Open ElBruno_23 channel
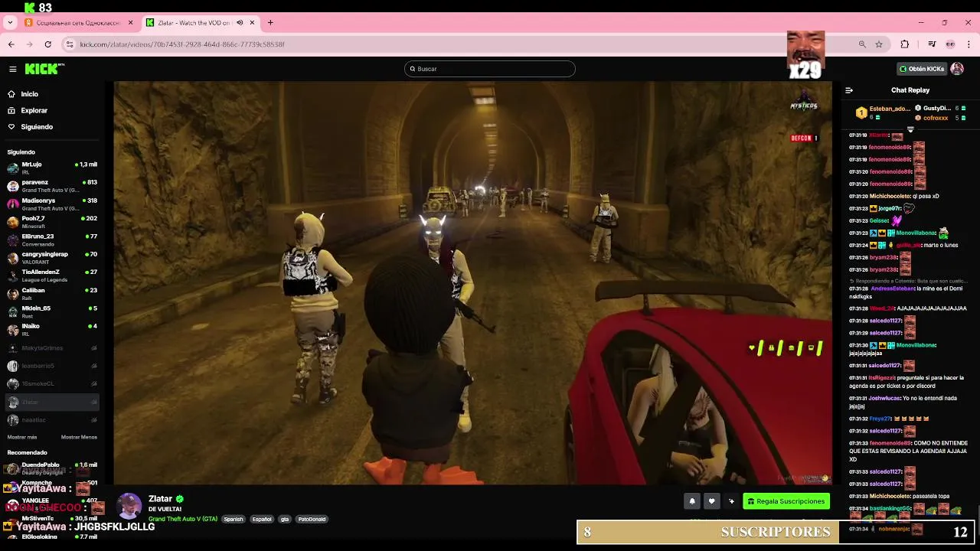980x551 pixels. tap(52, 240)
